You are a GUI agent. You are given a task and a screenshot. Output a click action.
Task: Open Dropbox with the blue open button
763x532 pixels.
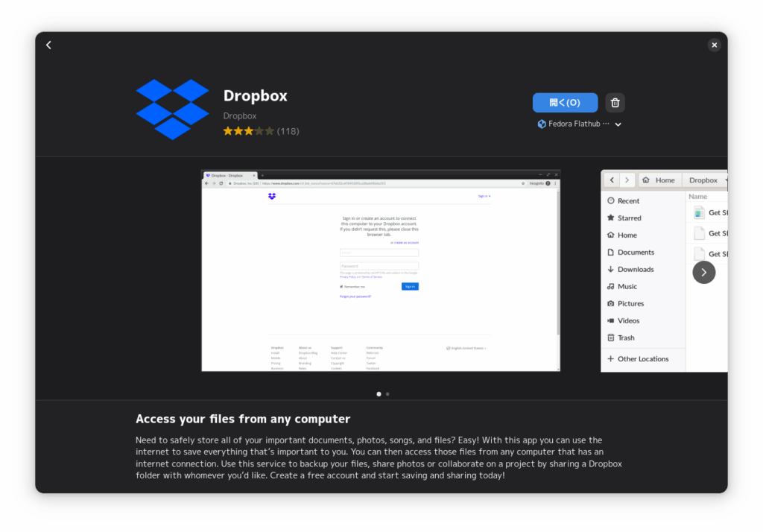(x=565, y=103)
